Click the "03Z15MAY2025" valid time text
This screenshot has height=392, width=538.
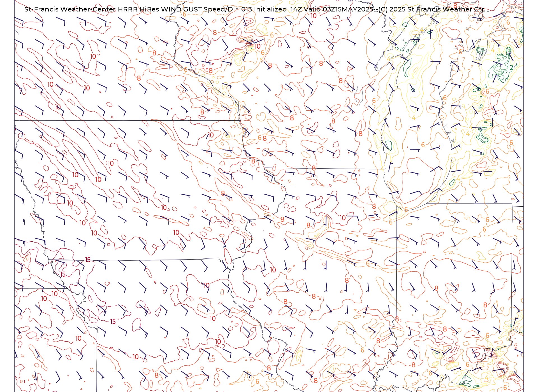tap(348, 9)
